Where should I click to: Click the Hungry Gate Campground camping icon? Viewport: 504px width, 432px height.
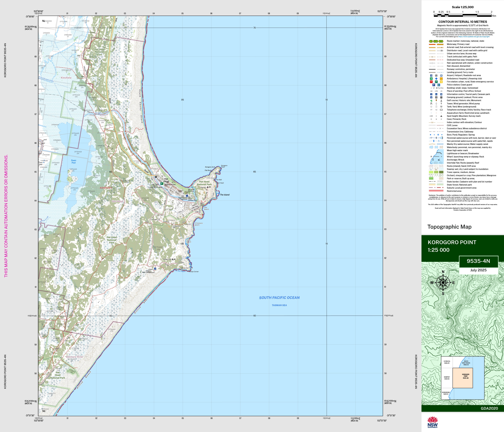(x=155, y=269)
